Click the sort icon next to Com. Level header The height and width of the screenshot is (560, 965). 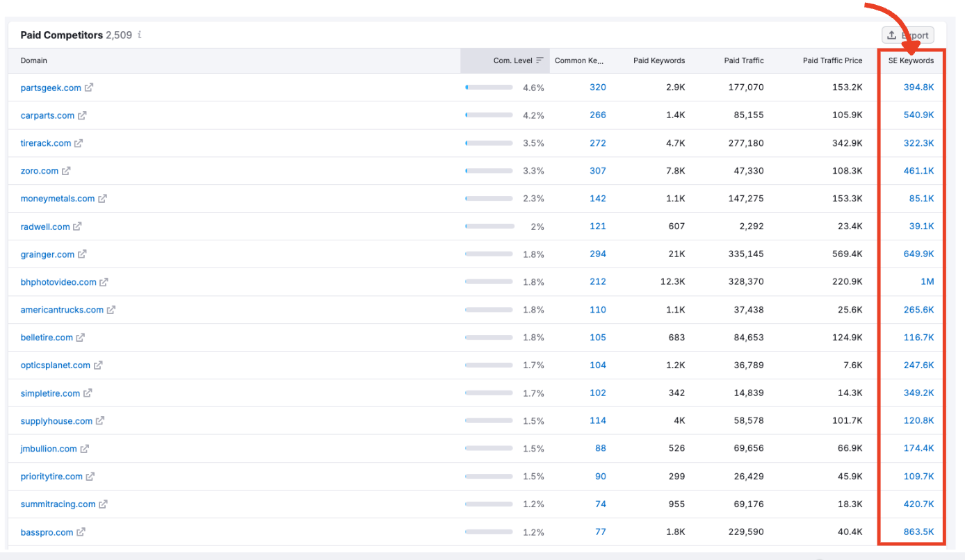pyautogui.click(x=541, y=60)
